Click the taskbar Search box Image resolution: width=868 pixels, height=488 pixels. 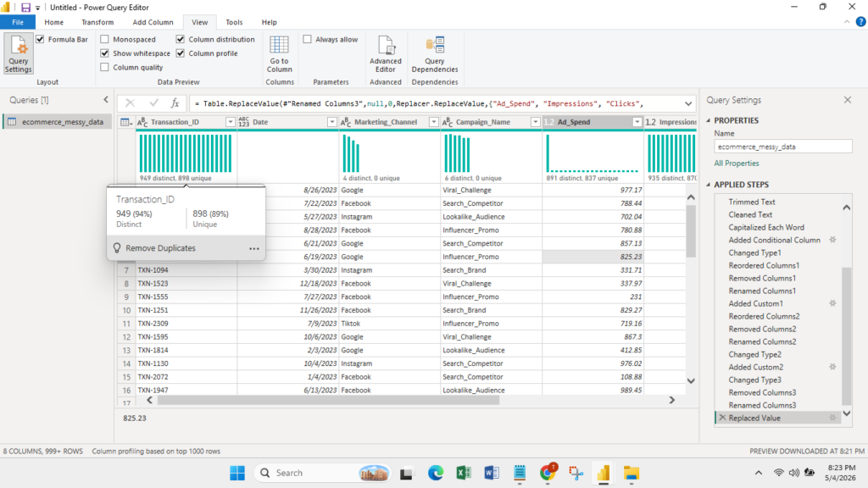(322, 473)
